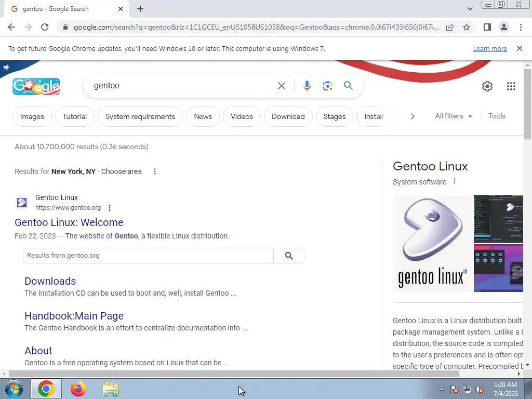Open Windows Explorer from the taskbar
Screen dimensions: 532x399
[x=111, y=389]
